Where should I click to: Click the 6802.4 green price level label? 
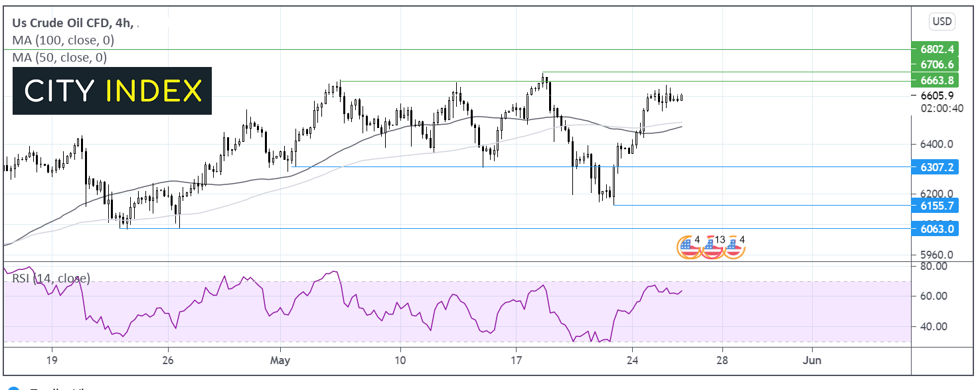click(x=937, y=49)
